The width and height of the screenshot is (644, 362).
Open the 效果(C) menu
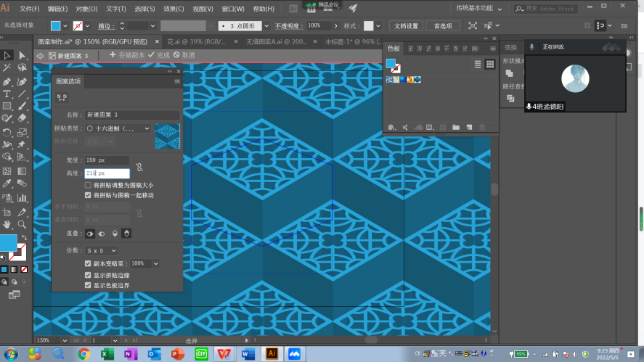[x=174, y=9]
